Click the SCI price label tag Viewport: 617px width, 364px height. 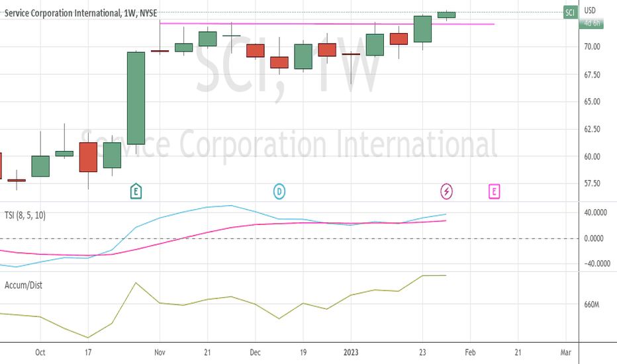[570, 13]
